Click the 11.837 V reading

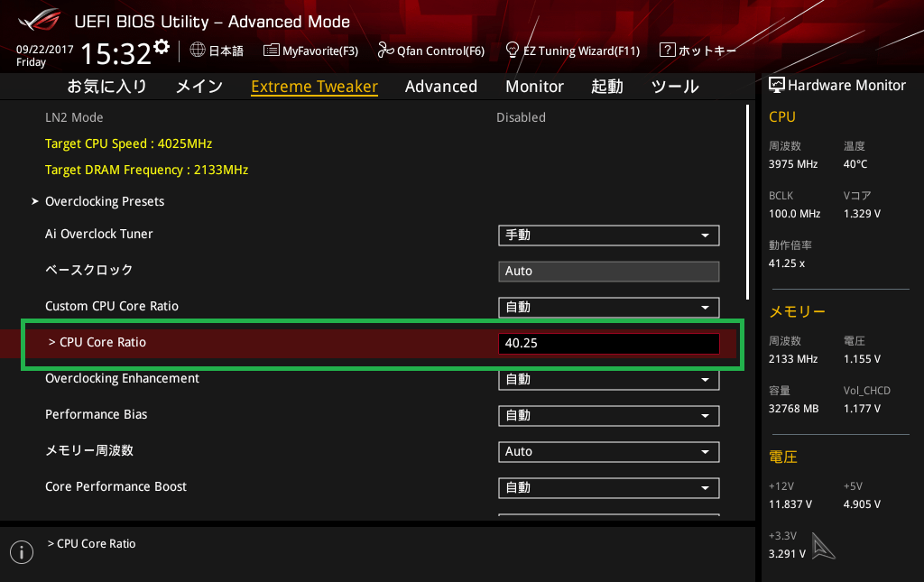(790, 504)
